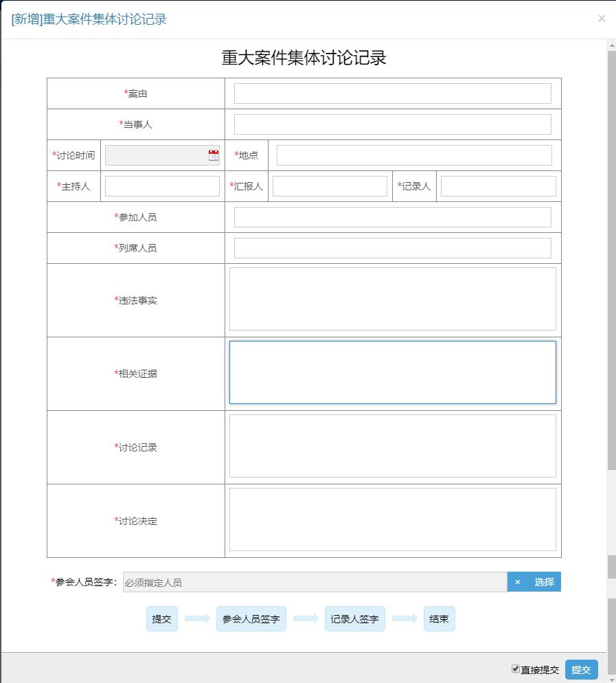Click inside the 讨论记录 text area
The width and height of the screenshot is (616, 683).
tap(393, 446)
